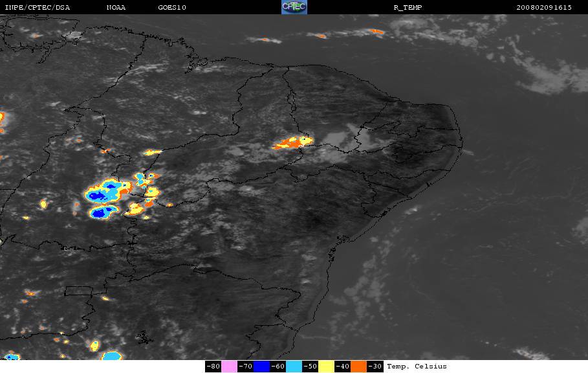Pick the yellow legend color swatch

[326, 367]
